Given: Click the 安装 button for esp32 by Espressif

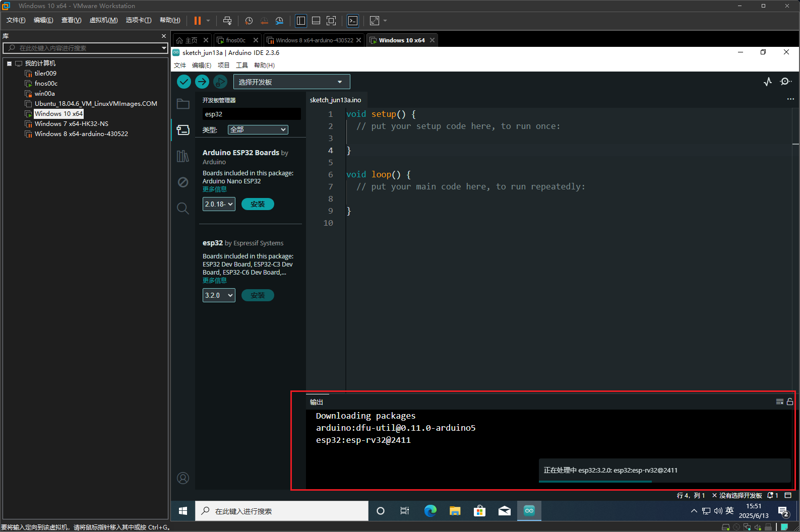Looking at the screenshot, I should [258, 295].
